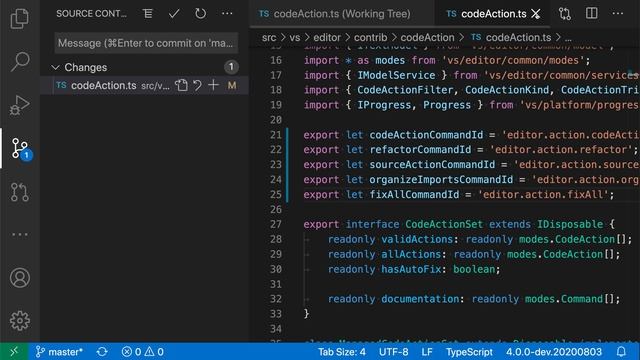This screenshot has width=640, height=360.
Task: Click the fixAllCommandId identifier
Action: 414,194
